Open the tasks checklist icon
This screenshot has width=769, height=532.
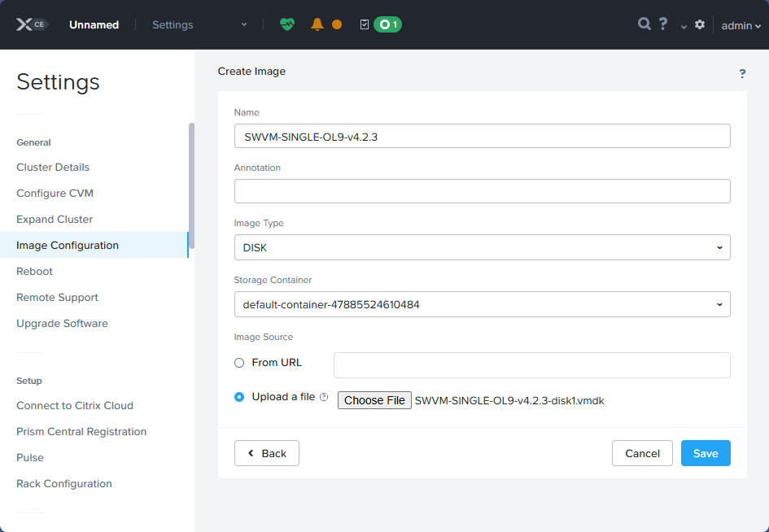[x=364, y=24]
